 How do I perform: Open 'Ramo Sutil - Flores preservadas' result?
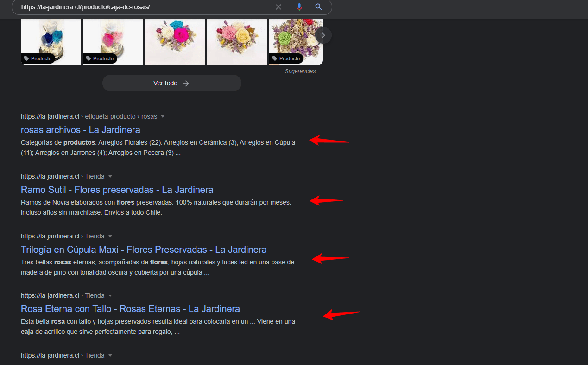[117, 190]
